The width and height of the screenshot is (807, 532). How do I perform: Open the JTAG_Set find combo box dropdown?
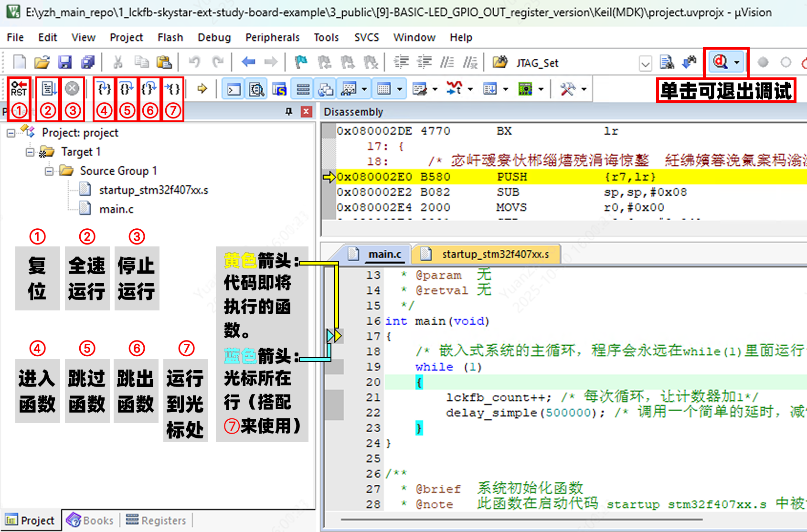pos(645,63)
